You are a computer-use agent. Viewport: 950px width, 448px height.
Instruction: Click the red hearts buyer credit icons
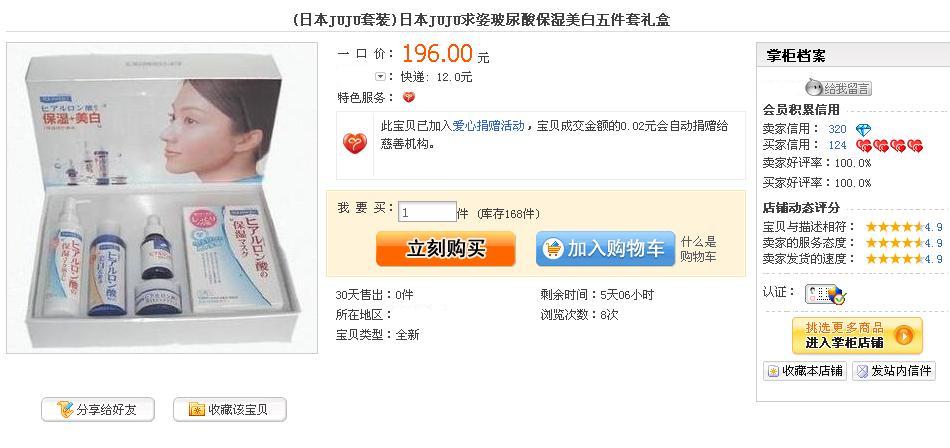coord(889,145)
